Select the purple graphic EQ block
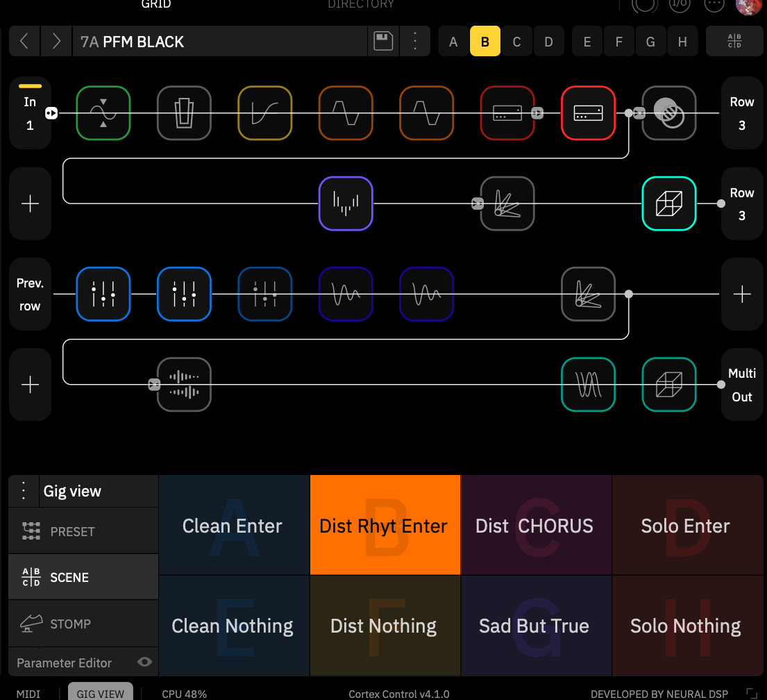Screen dimensions: 767x700 [346, 203]
